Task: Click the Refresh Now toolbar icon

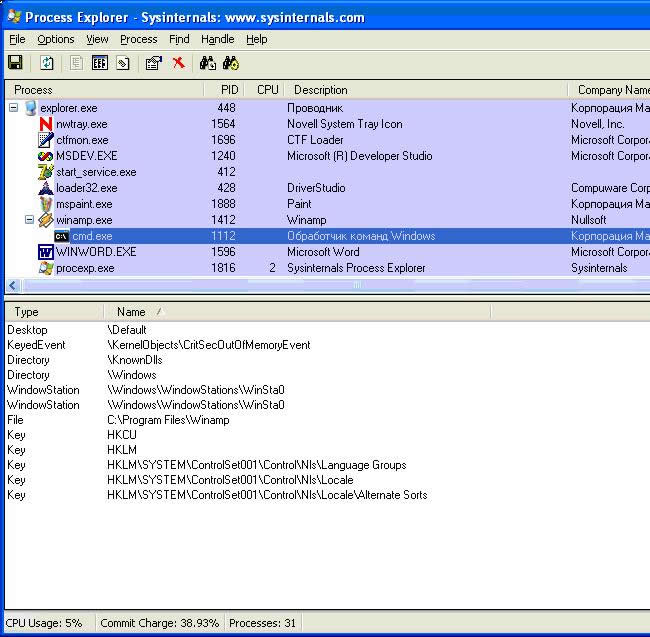Action: [x=47, y=63]
